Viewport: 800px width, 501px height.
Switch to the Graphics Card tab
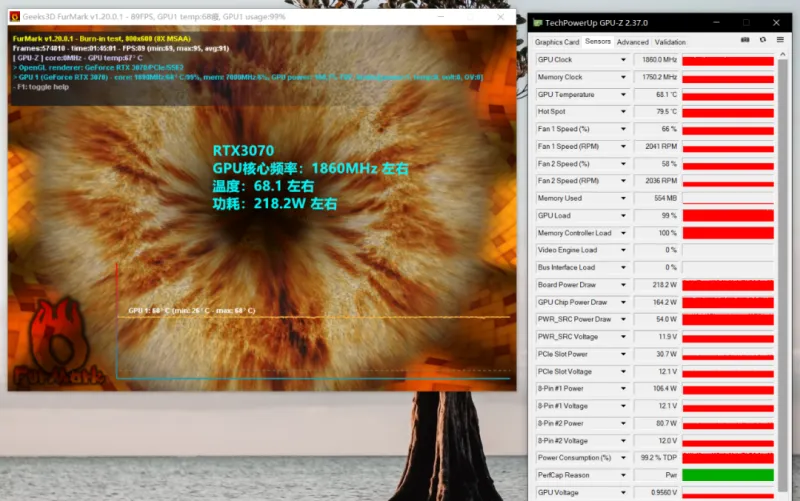click(x=557, y=42)
